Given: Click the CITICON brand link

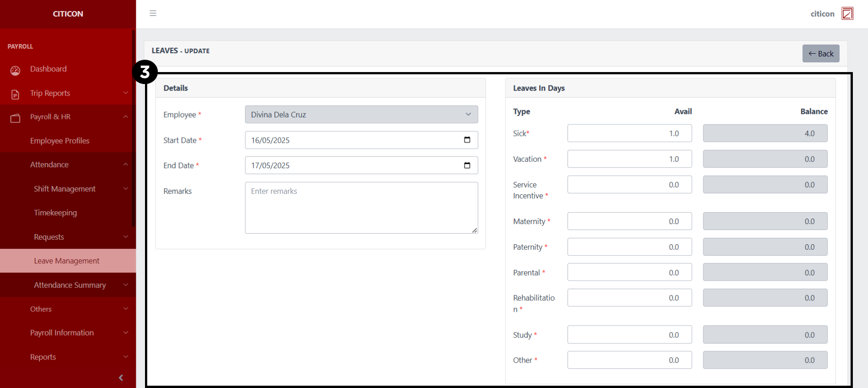Looking at the screenshot, I should click(x=68, y=14).
